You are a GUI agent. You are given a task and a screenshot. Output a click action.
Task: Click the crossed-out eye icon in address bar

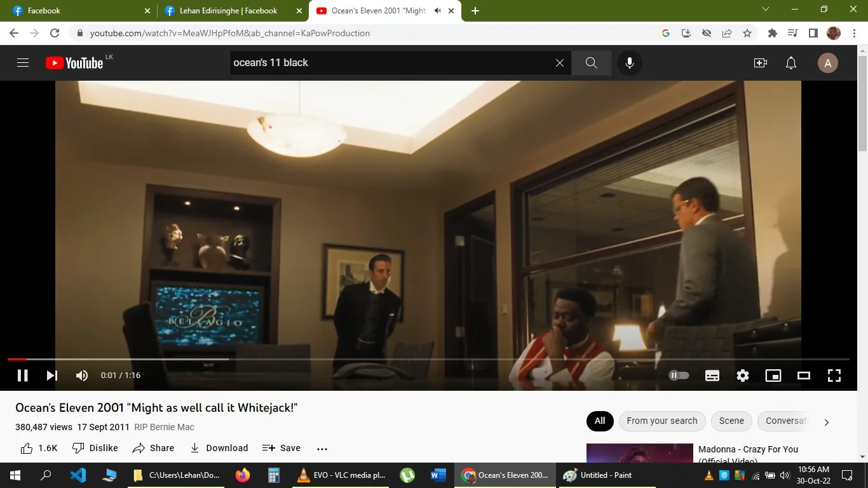tap(707, 33)
